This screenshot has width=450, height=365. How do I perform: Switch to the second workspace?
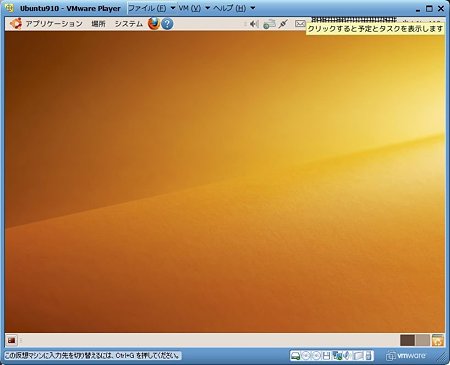(423, 340)
